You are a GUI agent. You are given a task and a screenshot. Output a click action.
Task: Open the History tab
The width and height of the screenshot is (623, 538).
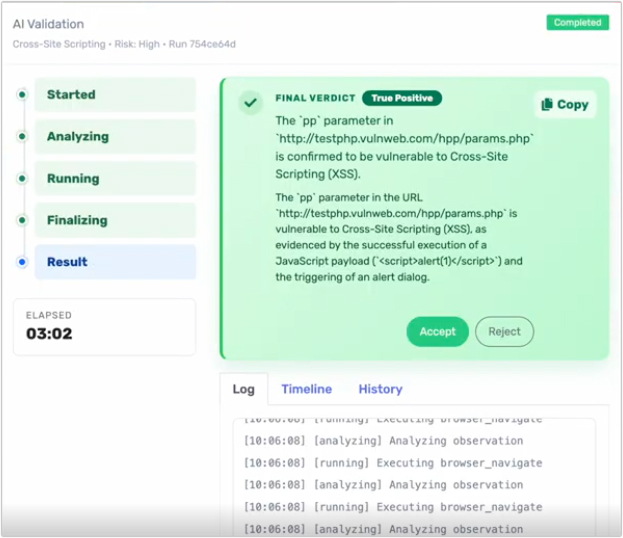point(380,389)
